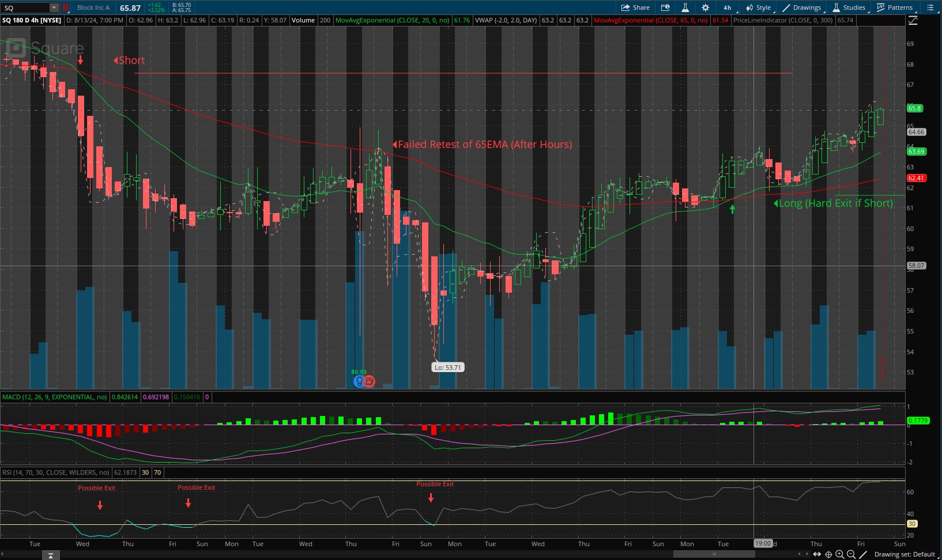Select the trendline drawing tool icon

[x=863, y=554]
